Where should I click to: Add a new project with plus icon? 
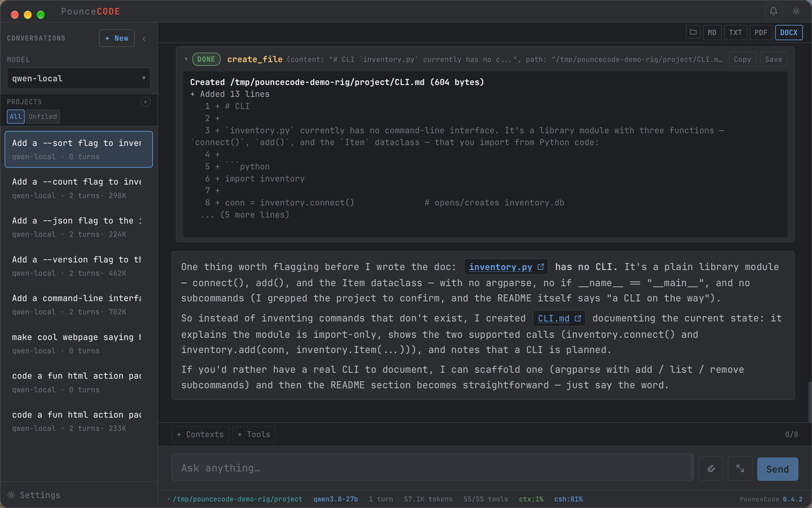(145, 102)
